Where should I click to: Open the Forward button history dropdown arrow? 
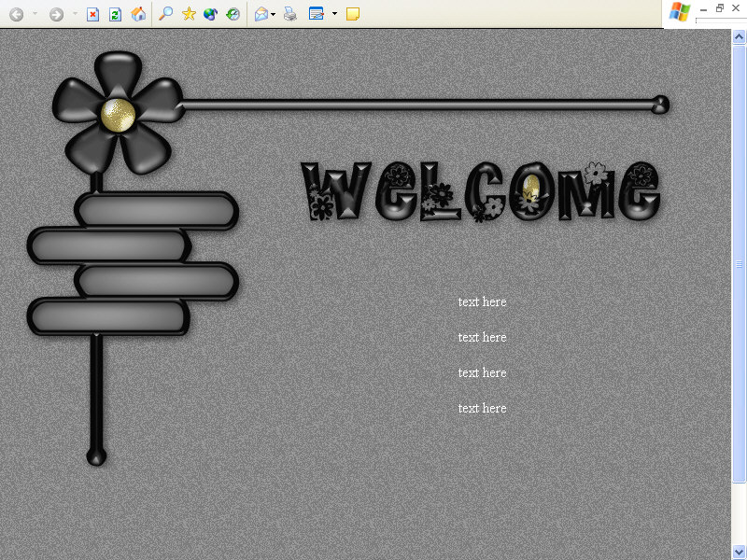pyautogui.click(x=75, y=14)
